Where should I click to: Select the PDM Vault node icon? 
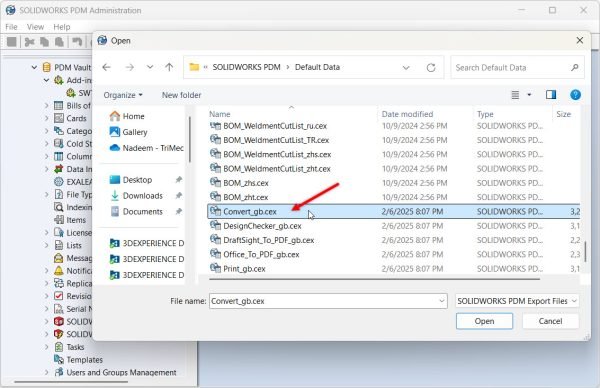(x=47, y=67)
